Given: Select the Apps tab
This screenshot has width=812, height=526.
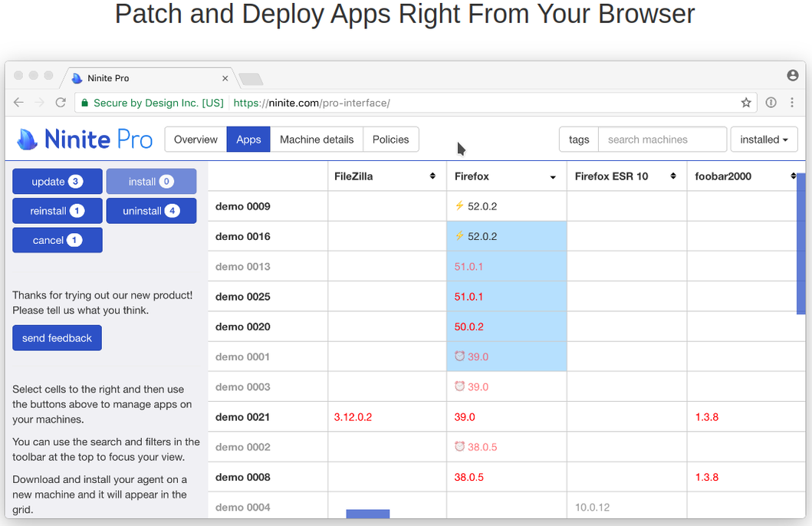Looking at the screenshot, I should tap(248, 140).
